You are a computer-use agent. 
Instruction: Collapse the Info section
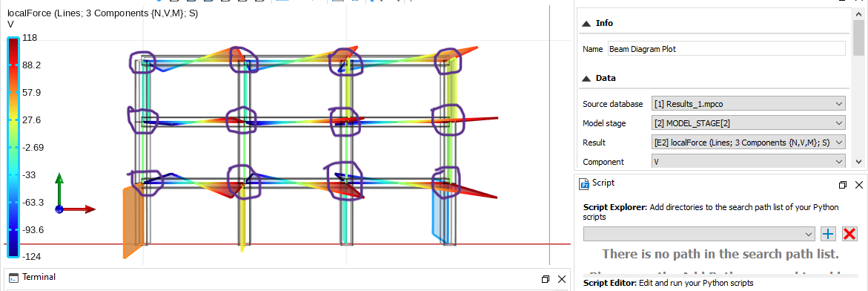coord(586,23)
